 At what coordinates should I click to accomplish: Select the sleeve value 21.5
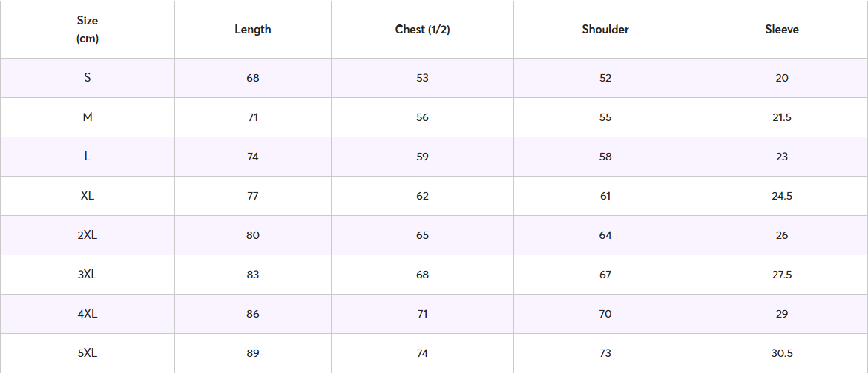782,117
